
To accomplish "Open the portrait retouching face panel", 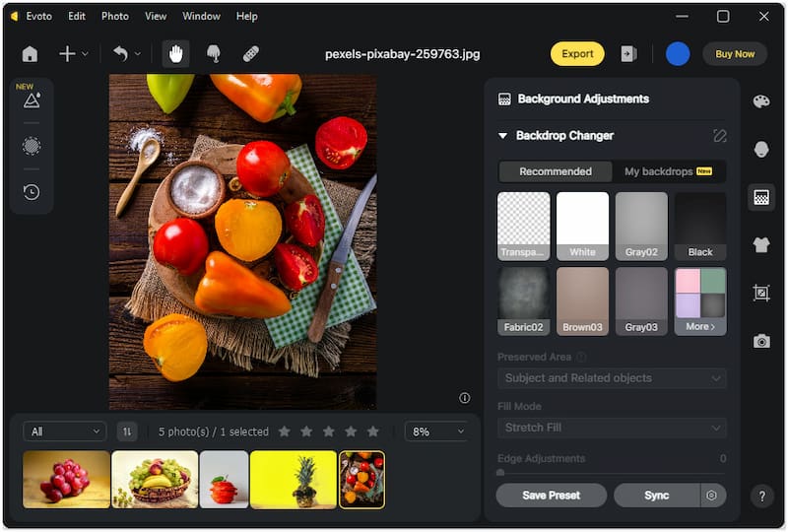I will tap(761, 150).
